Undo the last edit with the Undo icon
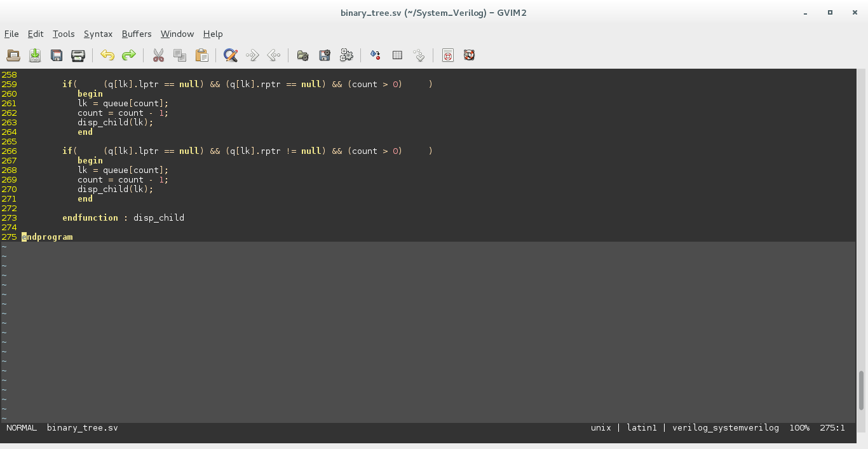 tap(107, 55)
